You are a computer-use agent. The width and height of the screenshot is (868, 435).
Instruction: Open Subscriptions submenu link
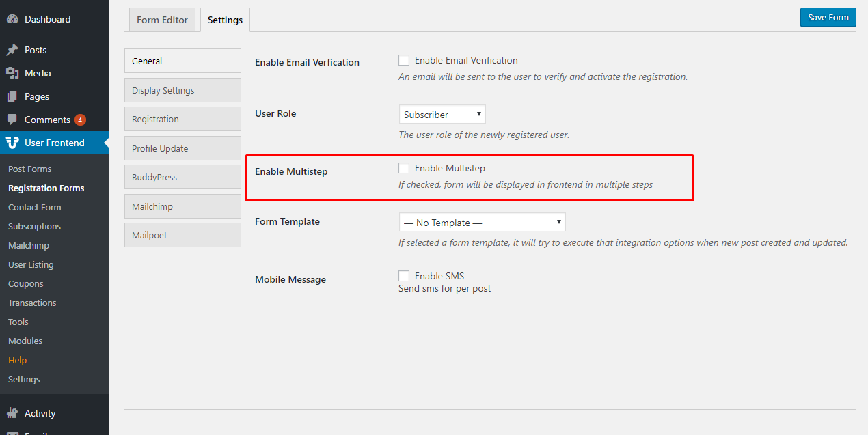[x=34, y=226]
